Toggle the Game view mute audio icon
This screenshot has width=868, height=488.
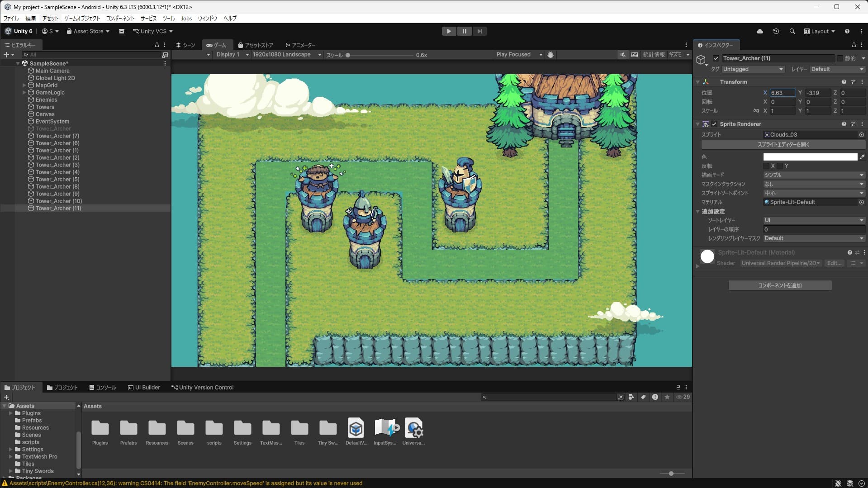[x=623, y=55]
